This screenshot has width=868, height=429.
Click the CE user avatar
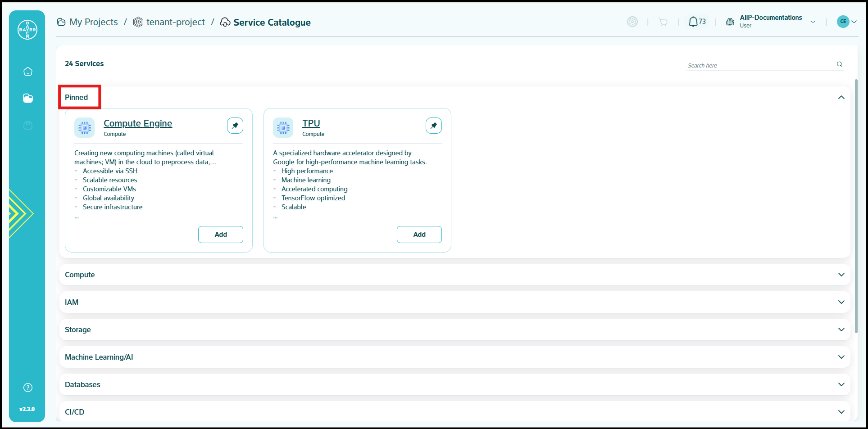click(843, 22)
